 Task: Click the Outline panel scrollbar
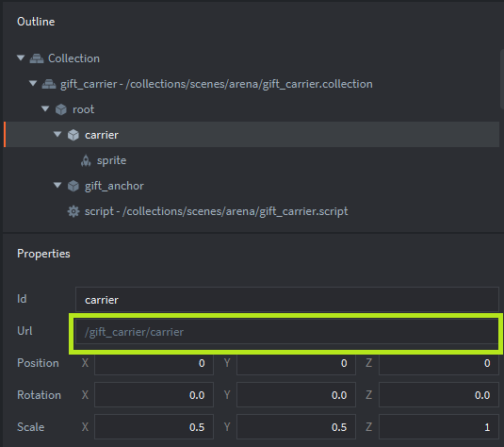coord(502,79)
